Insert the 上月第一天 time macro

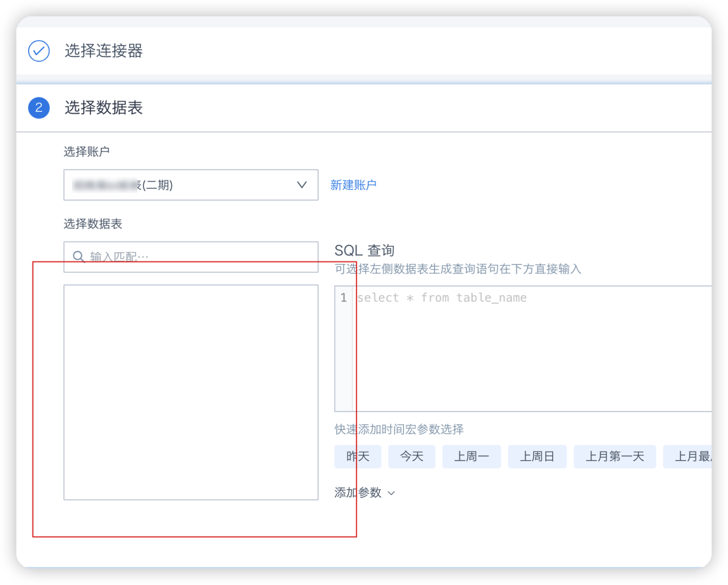click(614, 456)
